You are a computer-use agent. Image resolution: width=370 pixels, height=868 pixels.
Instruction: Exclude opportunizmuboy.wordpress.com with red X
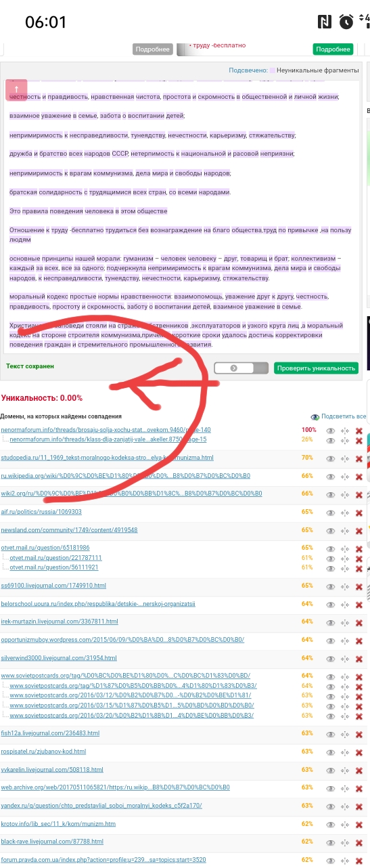(x=359, y=640)
